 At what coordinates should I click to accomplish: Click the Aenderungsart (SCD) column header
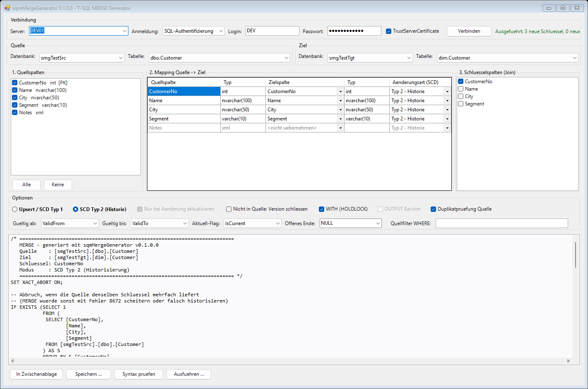click(420, 82)
